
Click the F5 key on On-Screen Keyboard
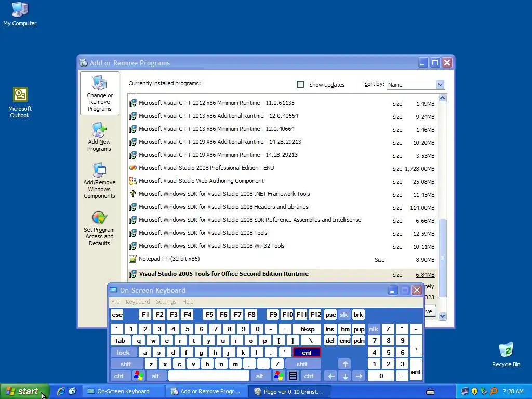pos(209,314)
